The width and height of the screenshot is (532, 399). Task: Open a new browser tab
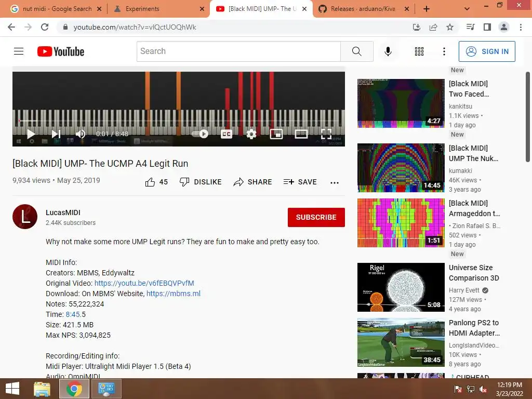[427, 9]
